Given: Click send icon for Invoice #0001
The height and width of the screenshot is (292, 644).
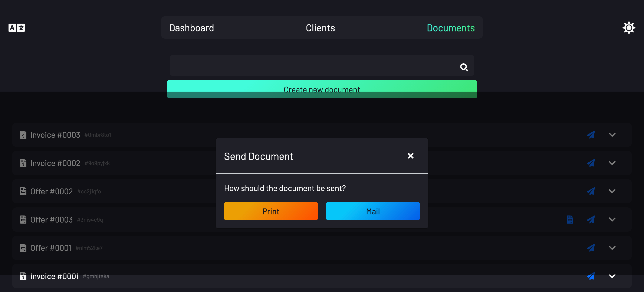Looking at the screenshot, I should point(591,276).
